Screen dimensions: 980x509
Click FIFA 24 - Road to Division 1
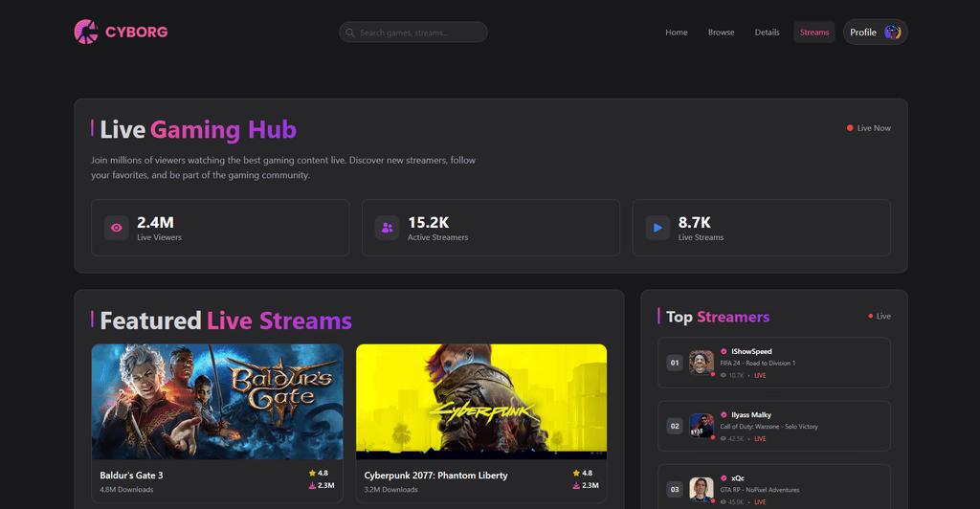(758, 363)
